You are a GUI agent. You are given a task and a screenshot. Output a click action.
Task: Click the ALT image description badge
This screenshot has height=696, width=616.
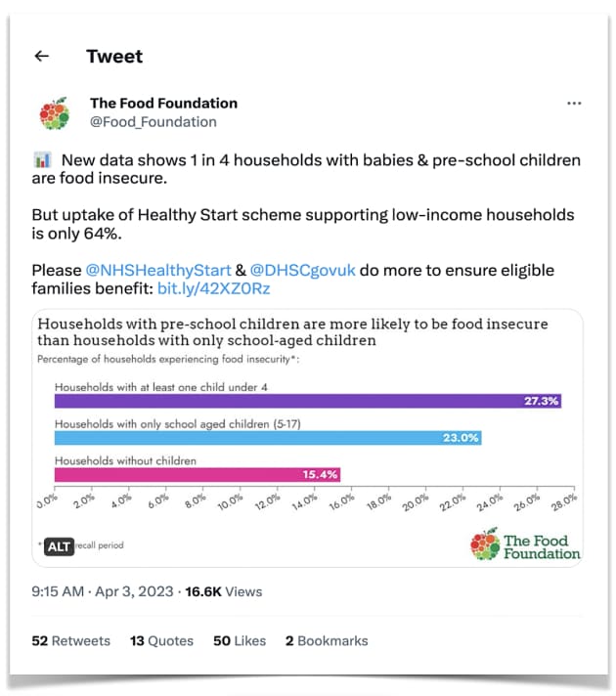tap(59, 546)
